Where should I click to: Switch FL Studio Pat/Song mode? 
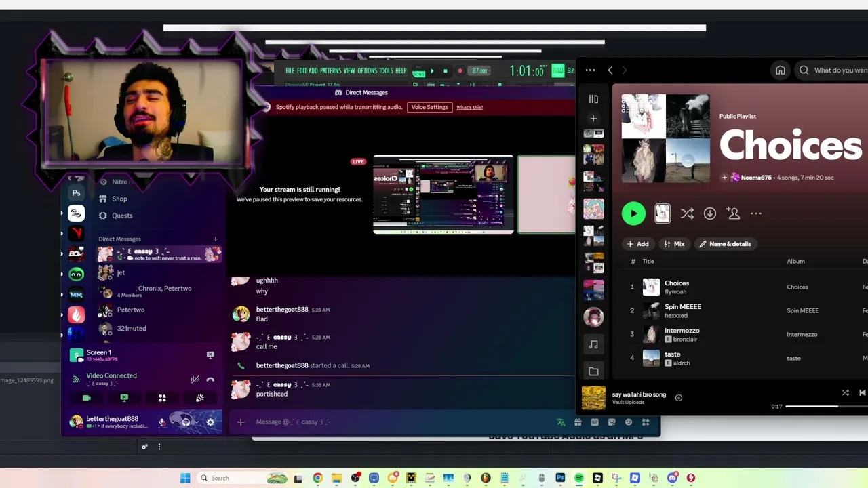point(418,72)
